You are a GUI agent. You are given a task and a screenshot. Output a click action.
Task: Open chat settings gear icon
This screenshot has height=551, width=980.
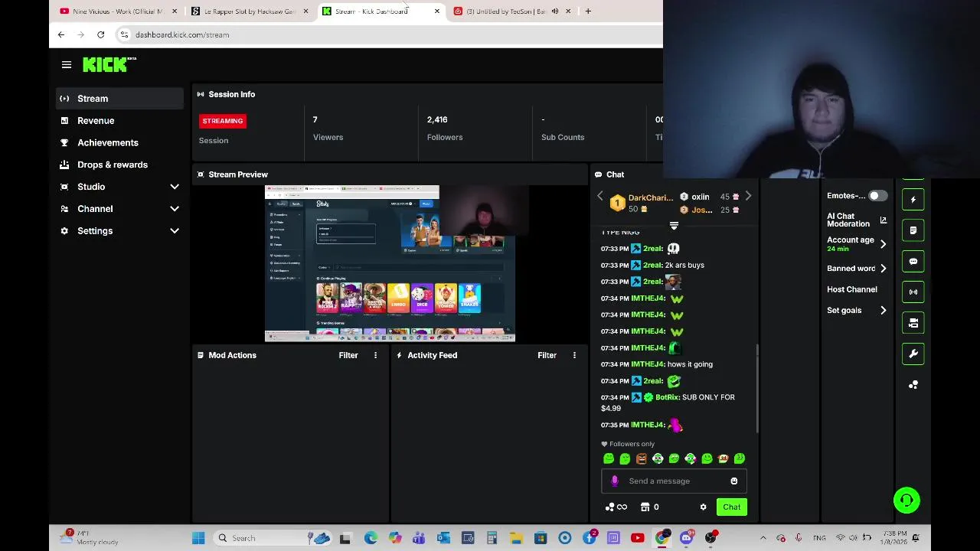(703, 507)
